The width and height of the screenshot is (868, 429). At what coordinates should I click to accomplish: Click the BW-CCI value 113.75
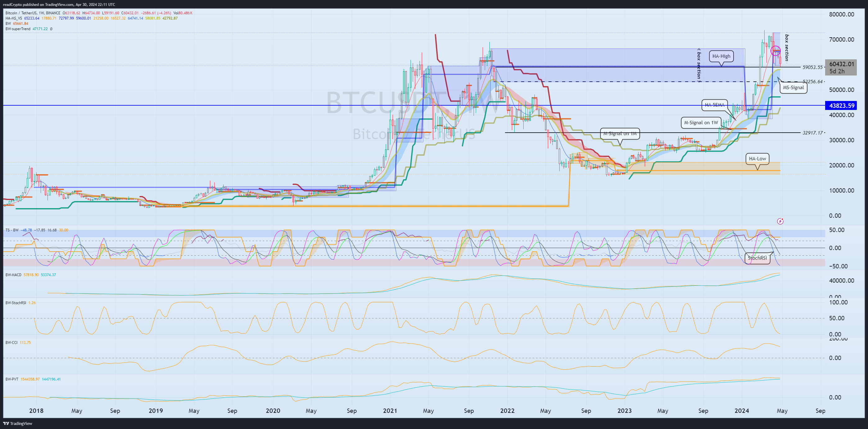pyautogui.click(x=25, y=343)
